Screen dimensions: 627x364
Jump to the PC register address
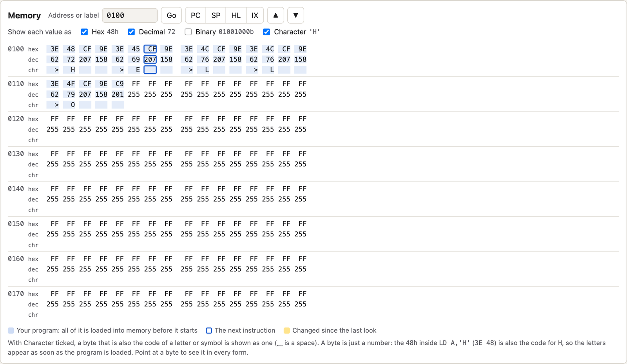click(196, 15)
